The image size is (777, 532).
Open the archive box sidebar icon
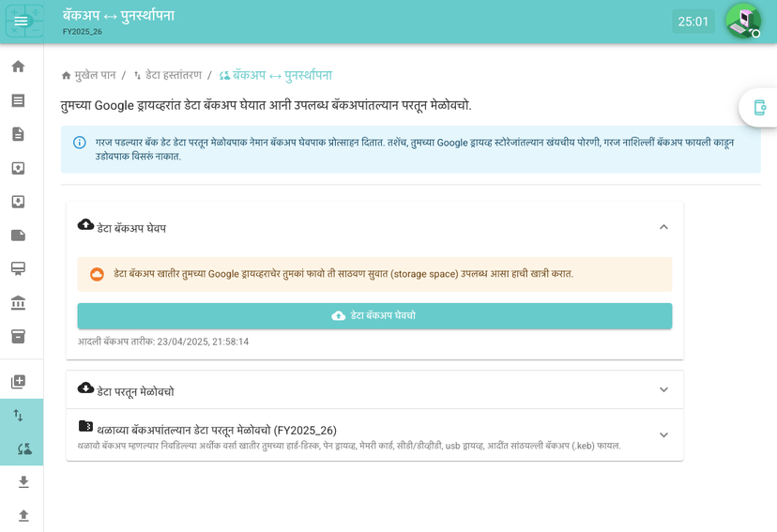coord(18,336)
